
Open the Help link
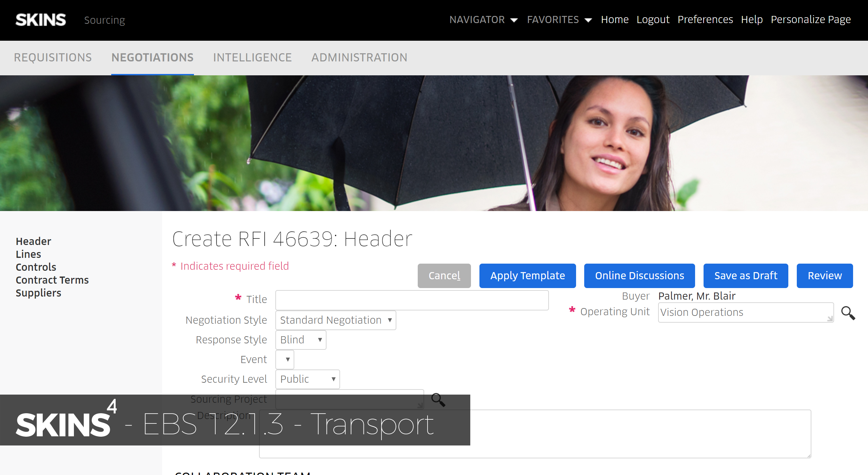(752, 20)
